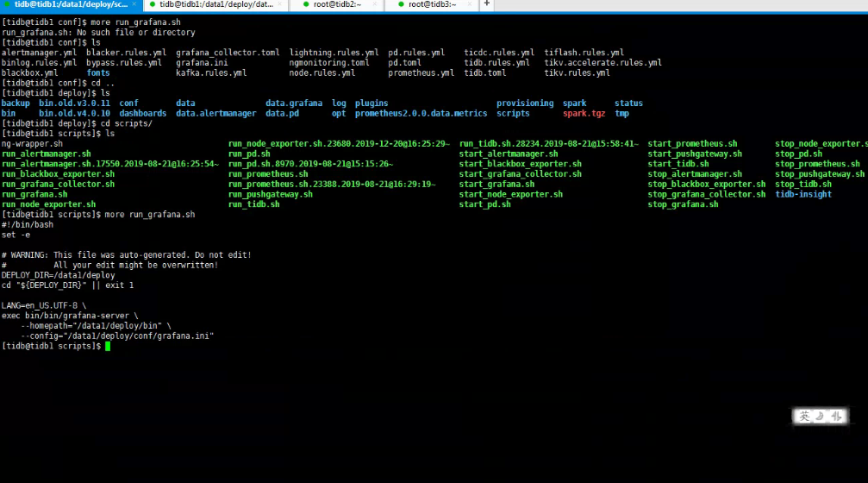
Task: Click run_pushgateway.sh file name
Action: point(270,194)
